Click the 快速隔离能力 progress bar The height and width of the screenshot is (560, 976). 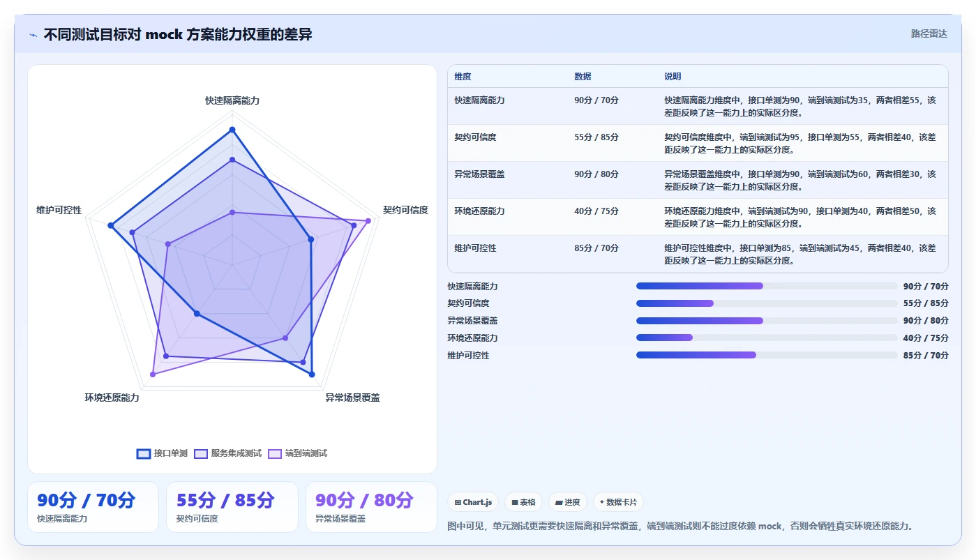click(x=767, y=286)
